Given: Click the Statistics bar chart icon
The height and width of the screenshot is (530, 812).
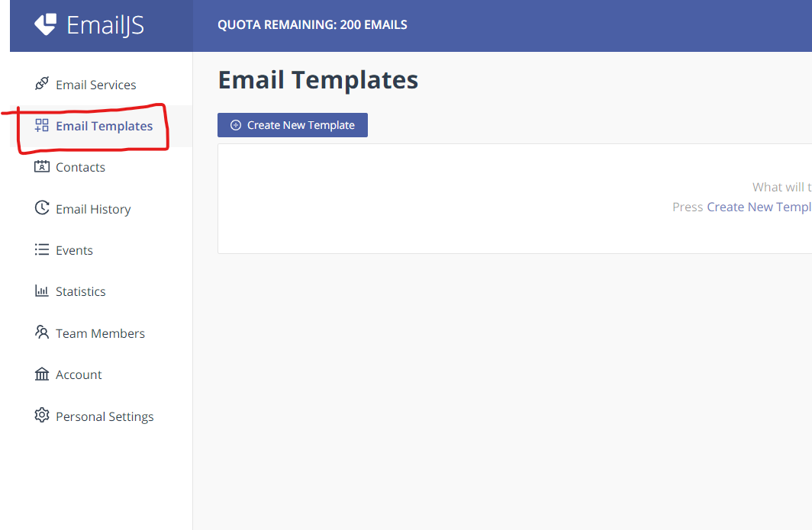Looking at the screenshot, I should click(x=42, y=291).
